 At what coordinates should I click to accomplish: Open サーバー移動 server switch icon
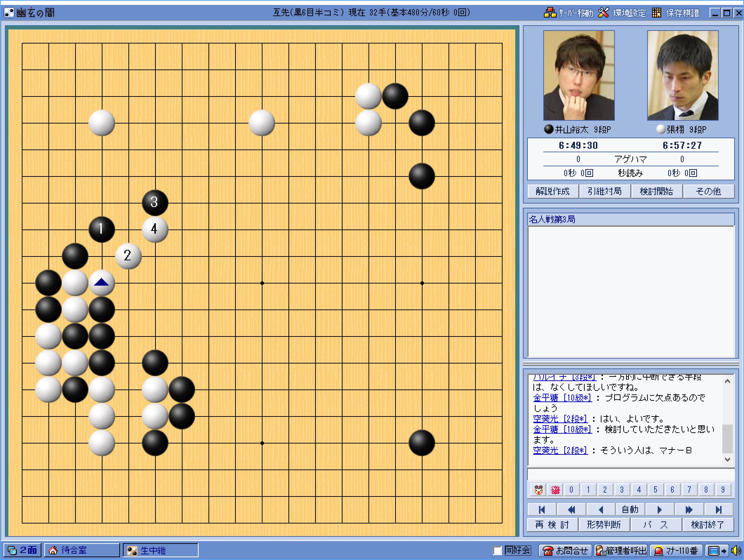point(550,13)
